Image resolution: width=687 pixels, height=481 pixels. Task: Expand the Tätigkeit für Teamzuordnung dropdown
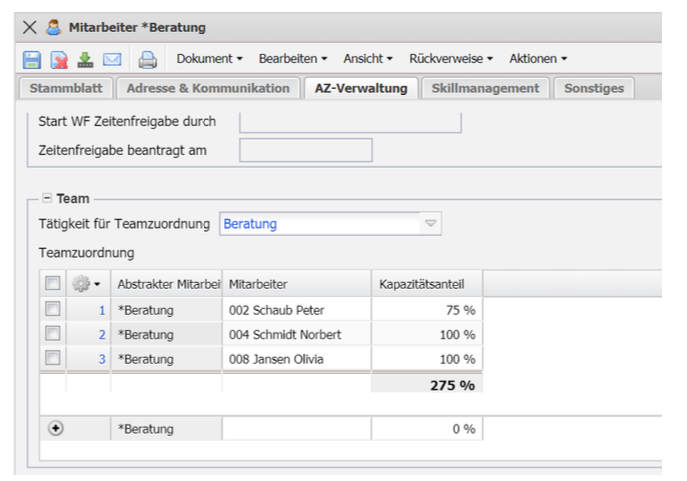coord(431,224)
